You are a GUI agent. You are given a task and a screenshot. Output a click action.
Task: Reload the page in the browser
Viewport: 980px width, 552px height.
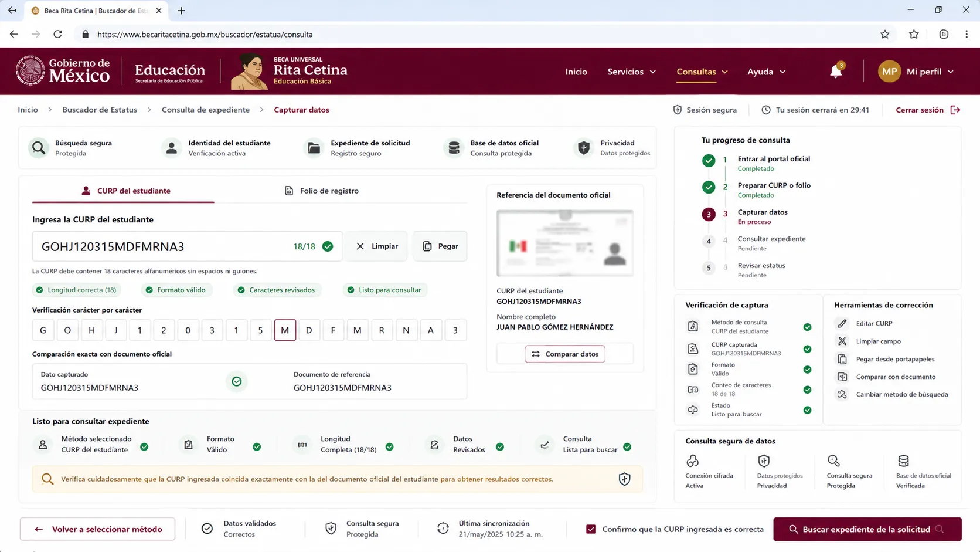(57, 34)
